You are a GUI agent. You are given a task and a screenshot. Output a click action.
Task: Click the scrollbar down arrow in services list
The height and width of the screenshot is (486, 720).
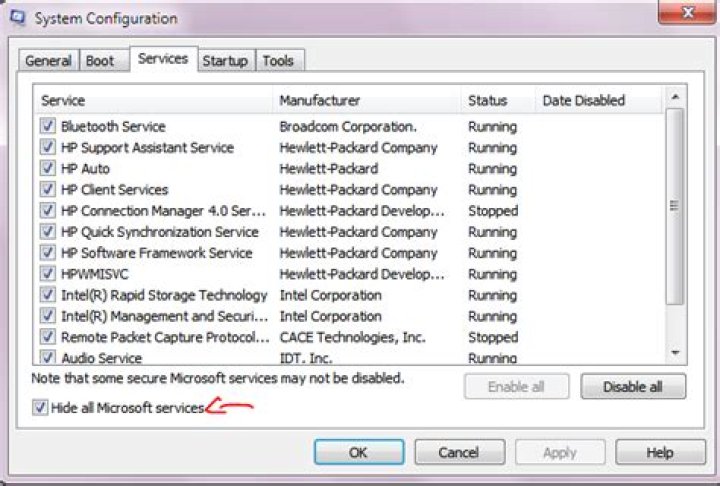coord(675,353)
